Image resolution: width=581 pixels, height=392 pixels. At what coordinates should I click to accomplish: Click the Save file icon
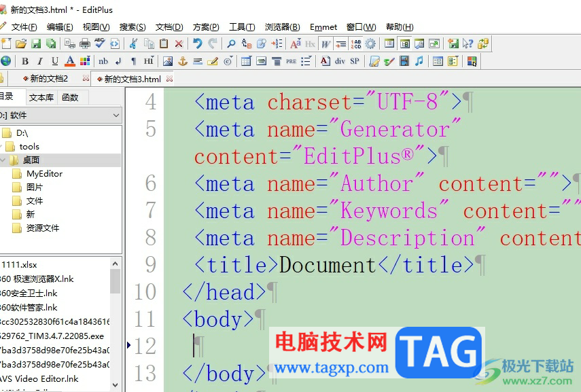36,43
